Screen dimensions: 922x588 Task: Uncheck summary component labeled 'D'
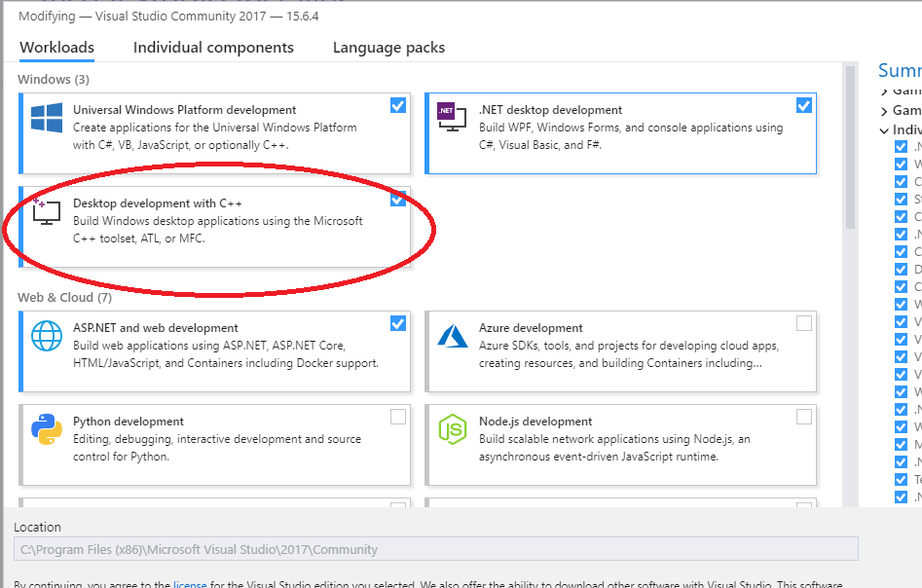[901, 269]
